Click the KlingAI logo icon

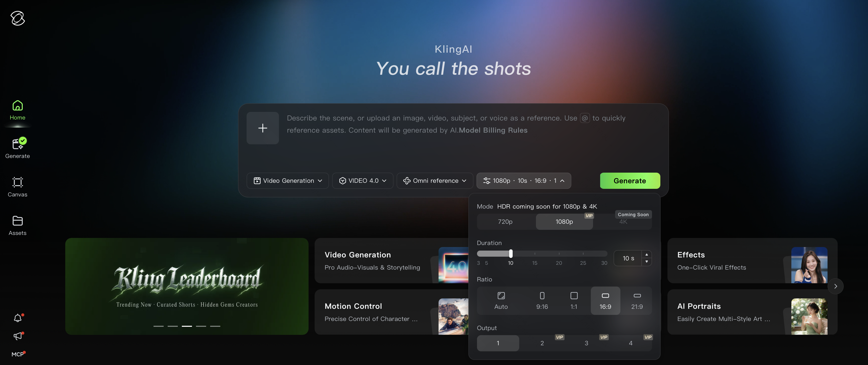(17, 18)
